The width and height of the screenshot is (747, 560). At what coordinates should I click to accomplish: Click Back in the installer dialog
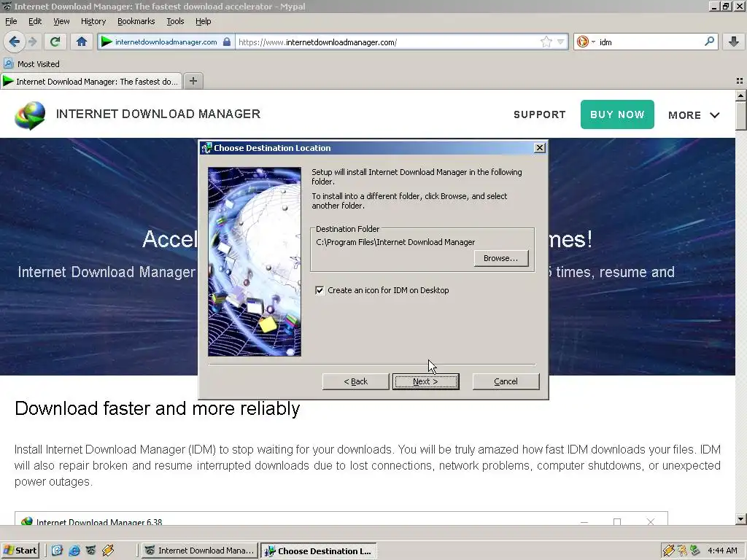pos(355,381)
